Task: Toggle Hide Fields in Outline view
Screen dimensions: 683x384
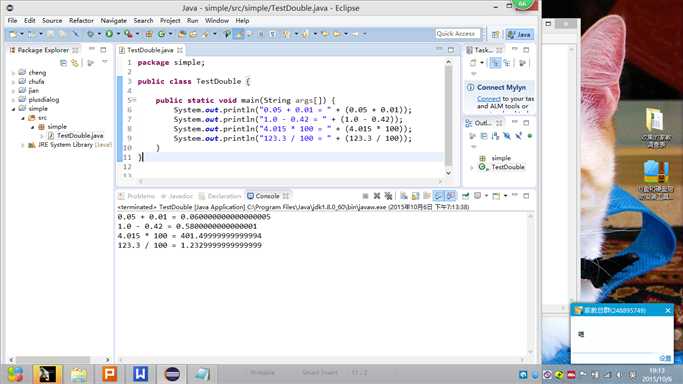Action: click(x=507, y=136)
